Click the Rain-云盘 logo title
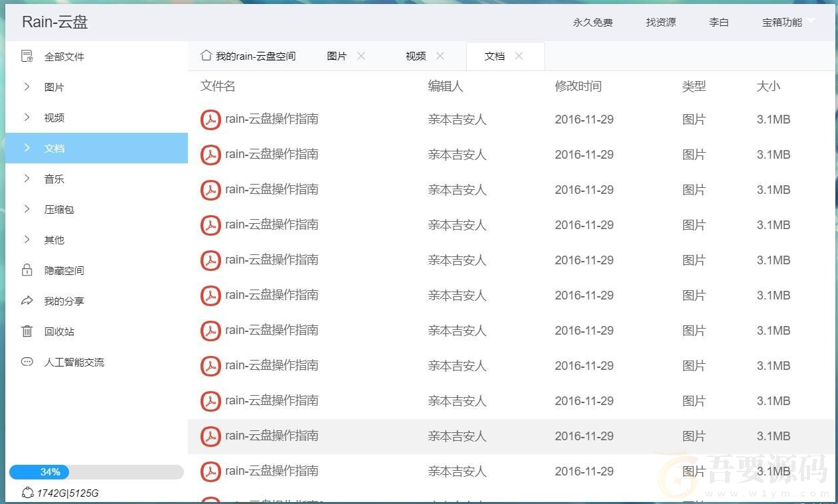The image size is (838, 504). [55, 22]
